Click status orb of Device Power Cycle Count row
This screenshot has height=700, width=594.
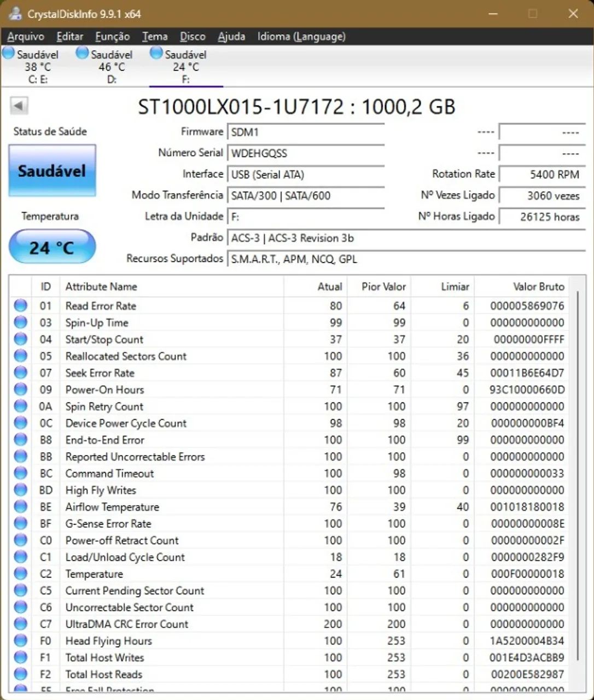coord(21,423)
